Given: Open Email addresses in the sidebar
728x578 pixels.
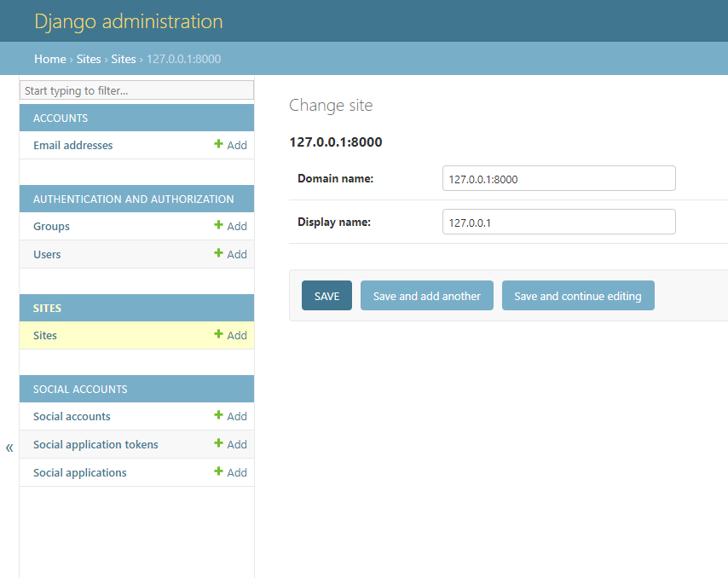Looking at the screenshot, I should pyautogui.click(x=72, y=146).
